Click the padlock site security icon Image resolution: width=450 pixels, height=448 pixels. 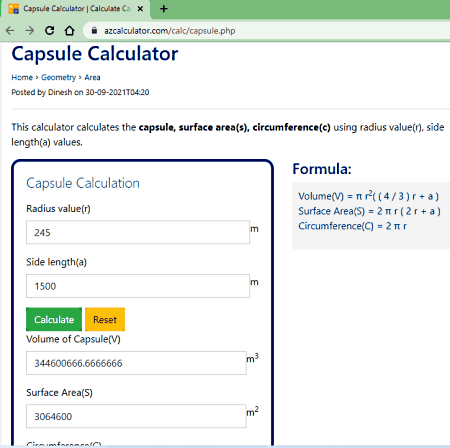tap(94, 31)
